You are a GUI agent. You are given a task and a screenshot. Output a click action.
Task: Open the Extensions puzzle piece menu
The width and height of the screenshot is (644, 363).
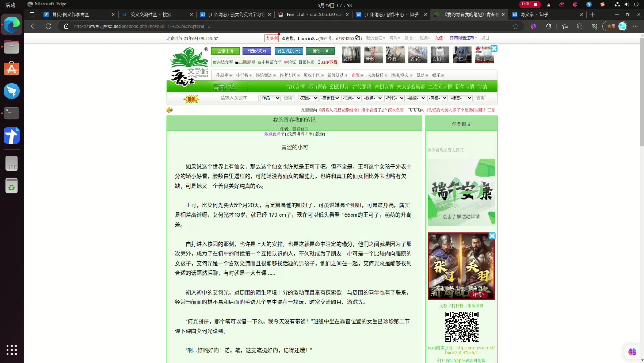549,26
